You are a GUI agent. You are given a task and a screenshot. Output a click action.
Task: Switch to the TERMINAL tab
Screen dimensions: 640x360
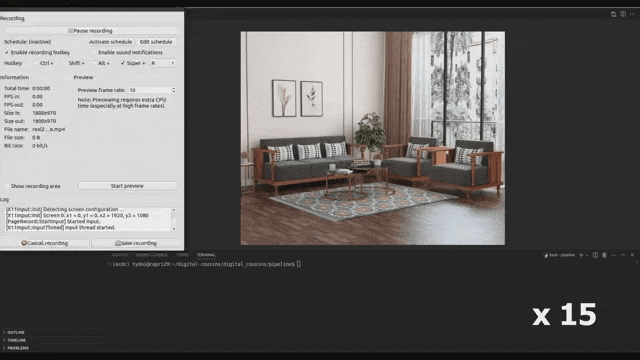pyautogui.click(x=206, y=255)
